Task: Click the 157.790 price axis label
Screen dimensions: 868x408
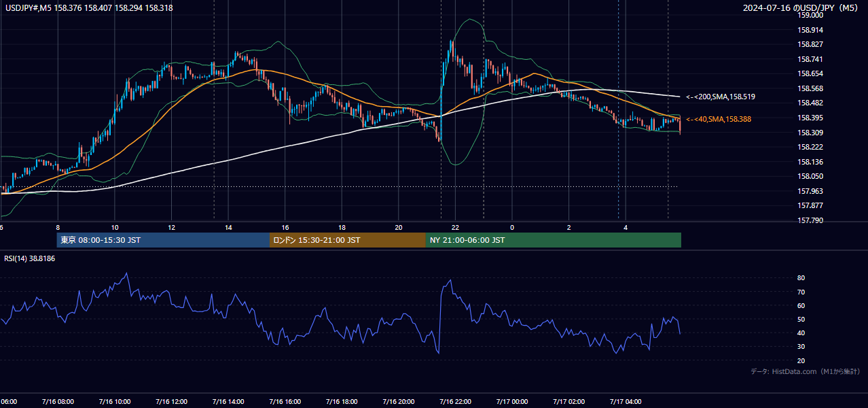Action: click(x=810, y=220)
